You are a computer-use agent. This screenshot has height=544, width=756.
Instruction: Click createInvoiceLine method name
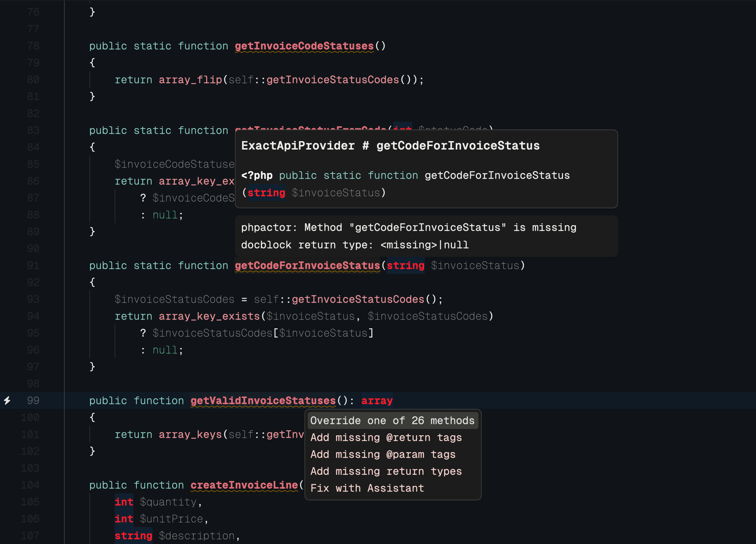pos(244,485)
